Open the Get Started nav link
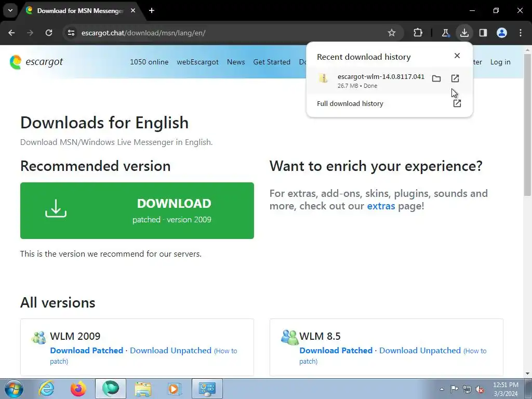The image size is (532, 399). tap(272, 62)
